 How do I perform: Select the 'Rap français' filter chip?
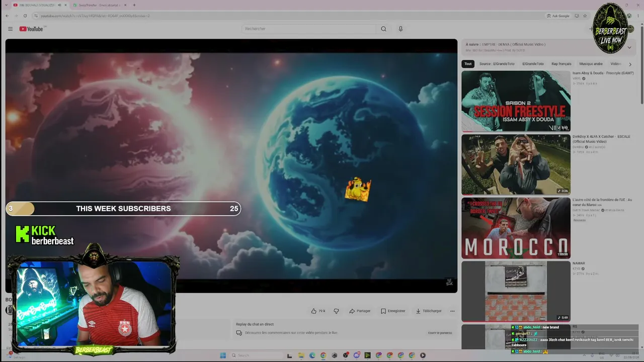tap(561, 64)
